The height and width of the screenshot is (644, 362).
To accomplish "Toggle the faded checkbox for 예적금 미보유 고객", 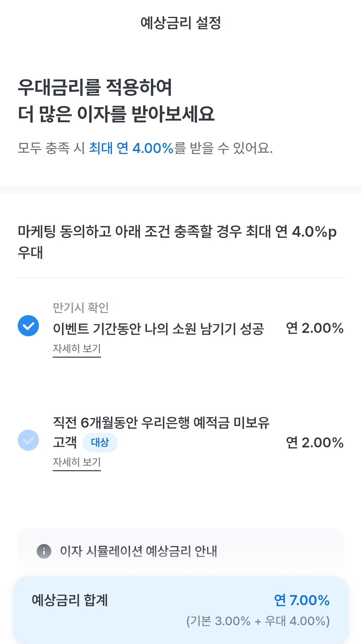I will (x=28, y=440).
